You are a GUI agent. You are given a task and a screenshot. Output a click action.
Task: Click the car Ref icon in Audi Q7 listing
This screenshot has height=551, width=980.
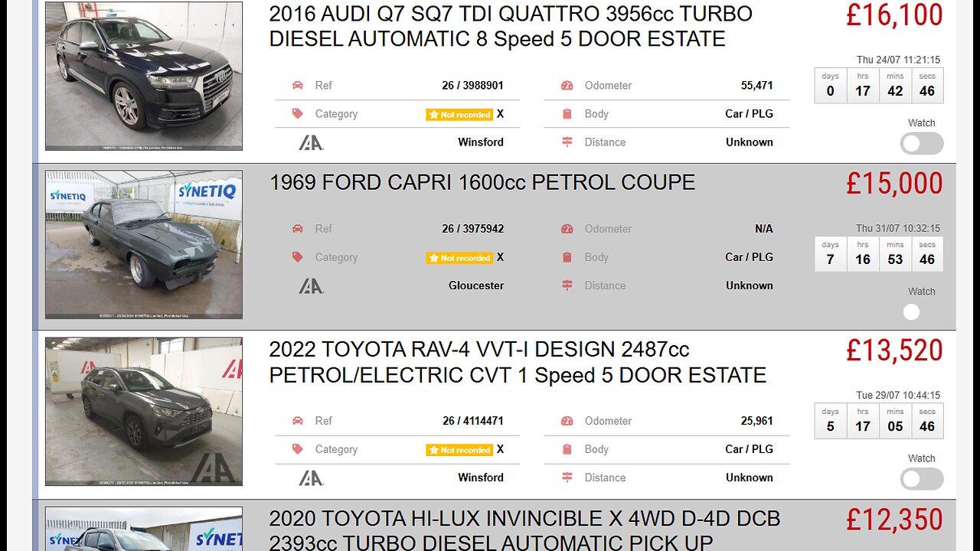298,86
